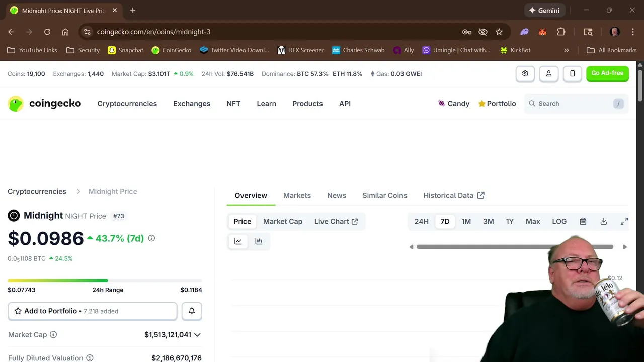Focus the Search input field
The image size is (644, 362).
[576, 104]
